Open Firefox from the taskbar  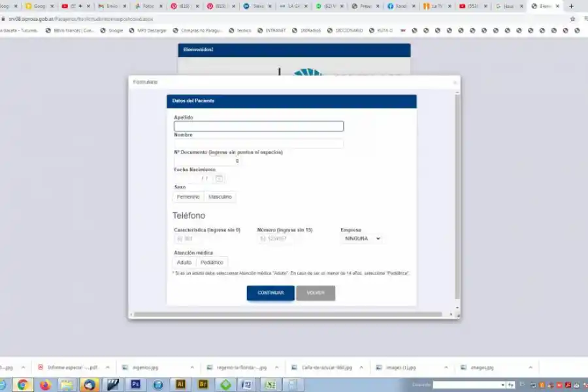pos(45,385)
